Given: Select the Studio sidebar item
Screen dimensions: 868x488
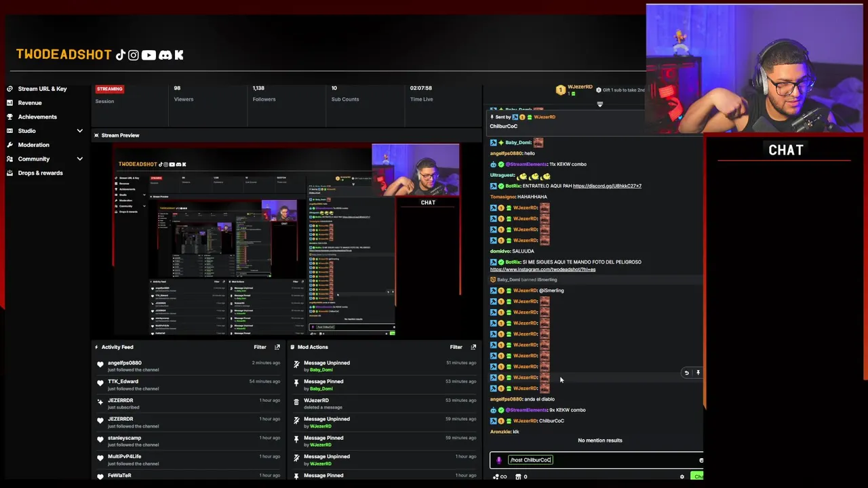Looking at the screenshot, I should 27,131.
